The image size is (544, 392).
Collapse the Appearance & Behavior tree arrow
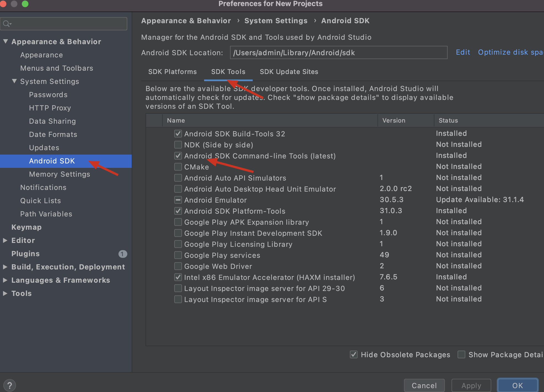(6, 42)
